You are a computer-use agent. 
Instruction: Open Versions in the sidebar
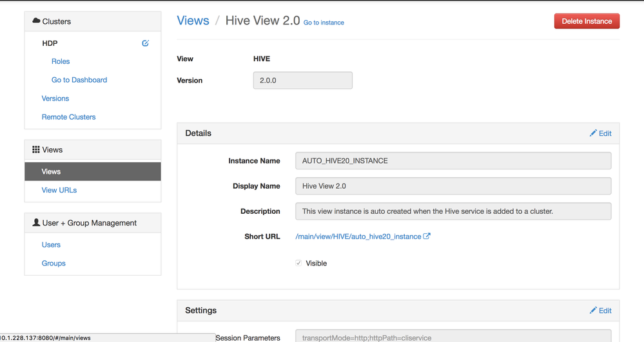tap(55, 99)
